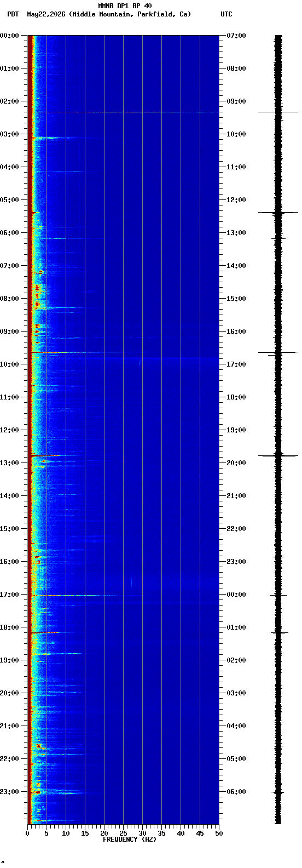Viewport: 302px width, 868px height.
Task: Select the '15' tick on frequency axis
Action: (85, 833)
